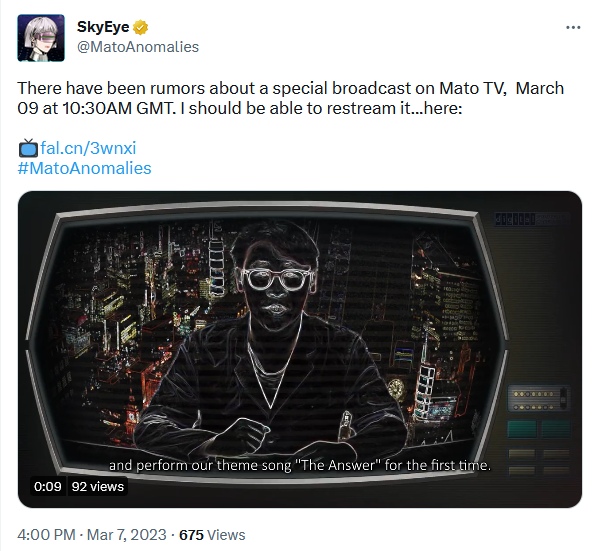Open the #MatoAnomalies hashtag
The image size is (597, 551).
(x=84, y=168)
